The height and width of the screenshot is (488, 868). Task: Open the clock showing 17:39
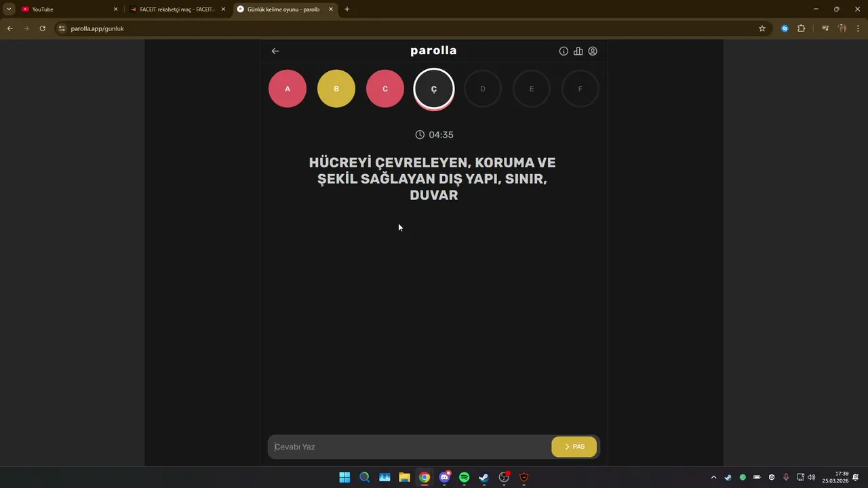point(835,477)
